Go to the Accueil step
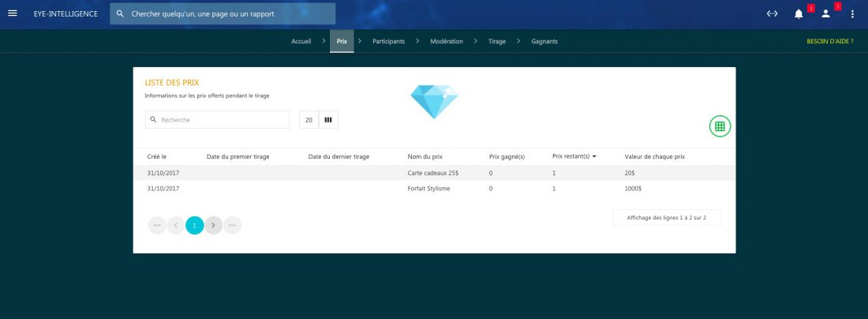The height and width of the screenshot is (319, 868). [301, 41]
